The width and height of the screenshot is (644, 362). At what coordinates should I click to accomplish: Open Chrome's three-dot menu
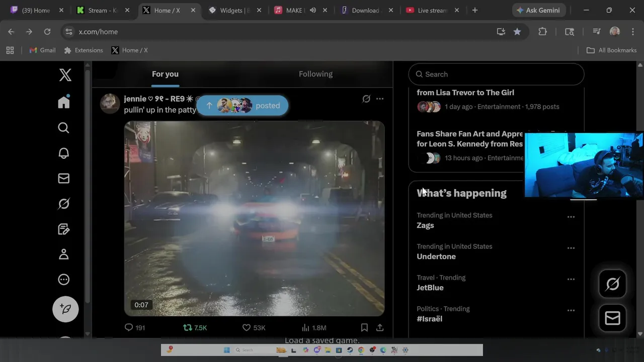click(632, 32)
